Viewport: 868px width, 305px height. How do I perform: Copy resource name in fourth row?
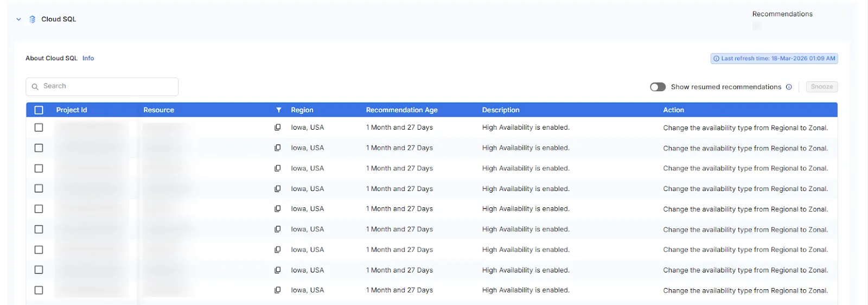pyautogui.click(x=278, y=189)
